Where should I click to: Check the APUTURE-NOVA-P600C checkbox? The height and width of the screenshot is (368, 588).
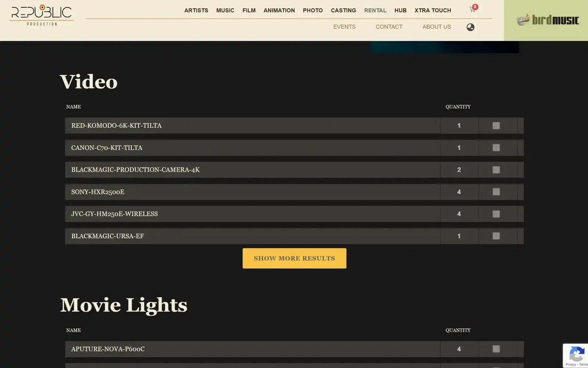[x=496, y=349]
